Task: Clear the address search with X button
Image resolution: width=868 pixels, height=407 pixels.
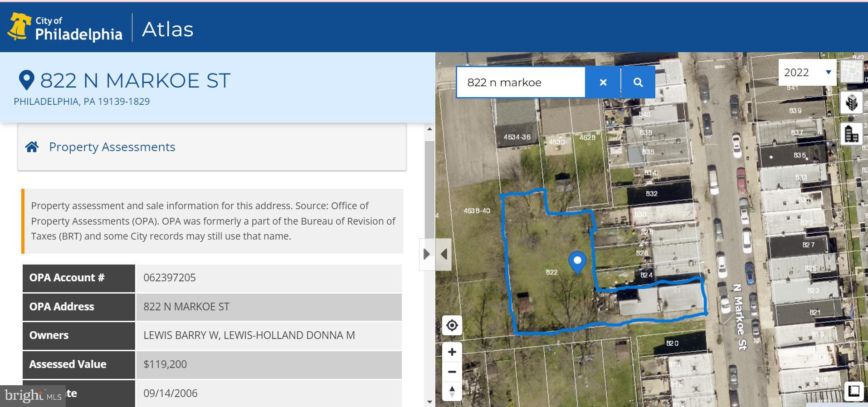Action: pos(603,82)
